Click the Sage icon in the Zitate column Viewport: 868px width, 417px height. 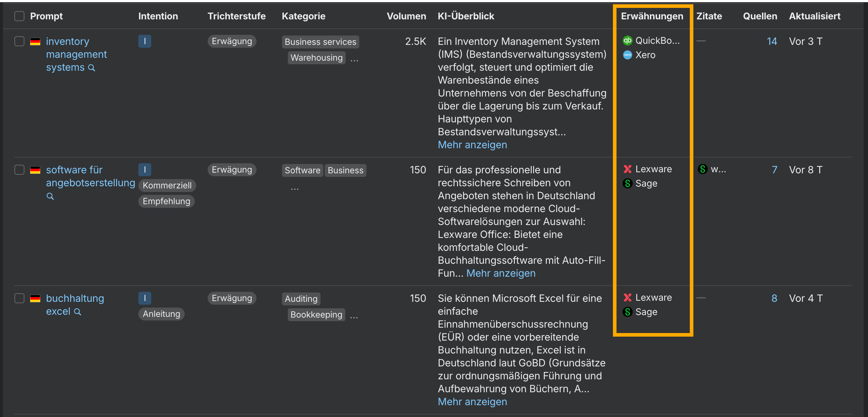pyautogui.click(x=703, y=169)
